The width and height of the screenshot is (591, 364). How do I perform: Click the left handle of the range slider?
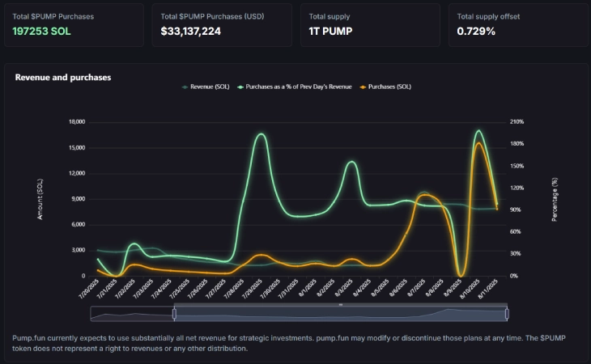174,313
